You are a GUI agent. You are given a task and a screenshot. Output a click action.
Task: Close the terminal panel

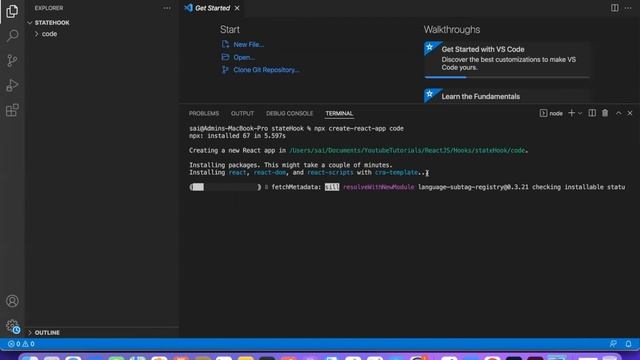point(630,113)
